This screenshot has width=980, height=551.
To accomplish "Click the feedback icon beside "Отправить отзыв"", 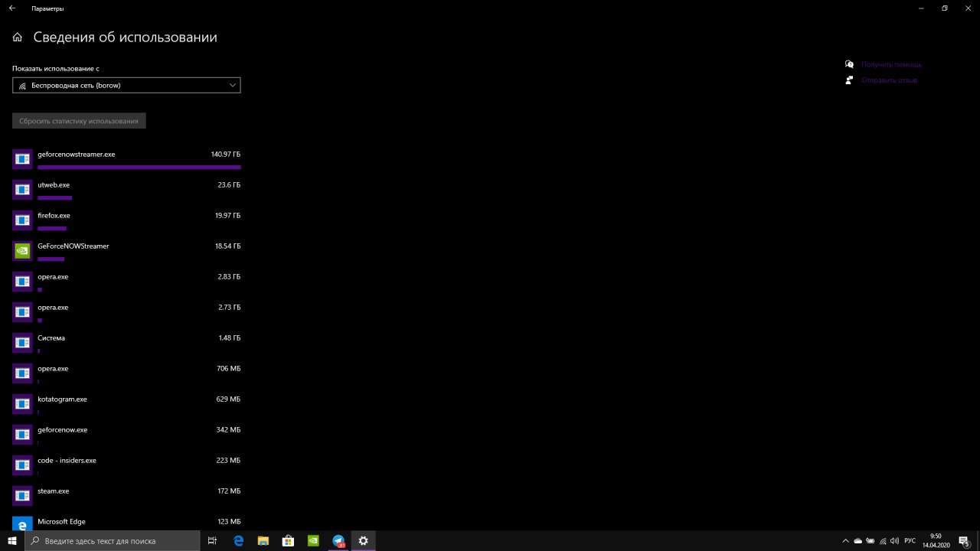I will tap(849, 80).
